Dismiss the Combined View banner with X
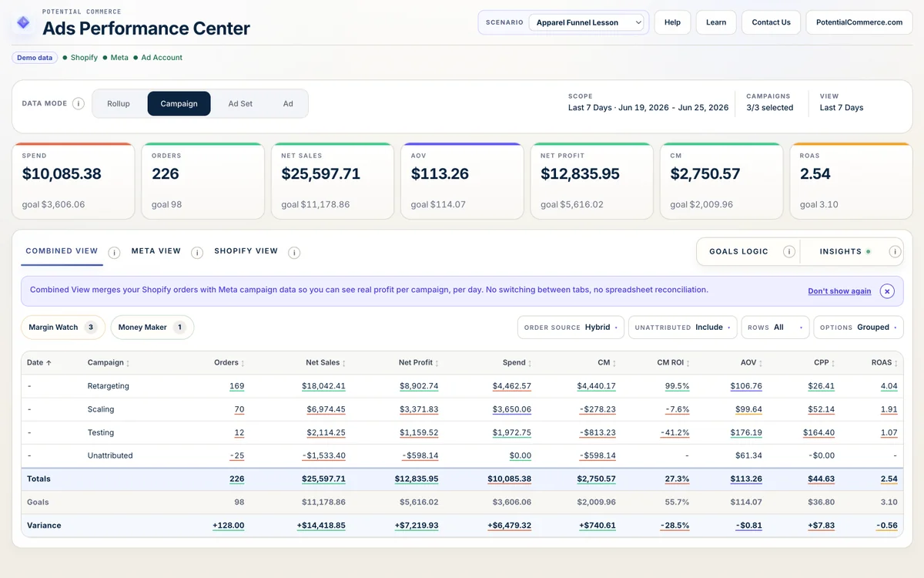The width and height of the screenshot is (924, 578). [x=887, y=291]
